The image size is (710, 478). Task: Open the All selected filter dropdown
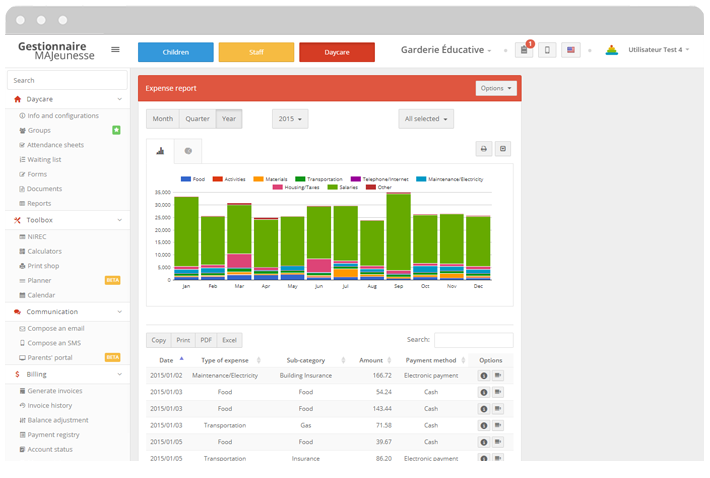pyautogui.click(x=425, y=119)
